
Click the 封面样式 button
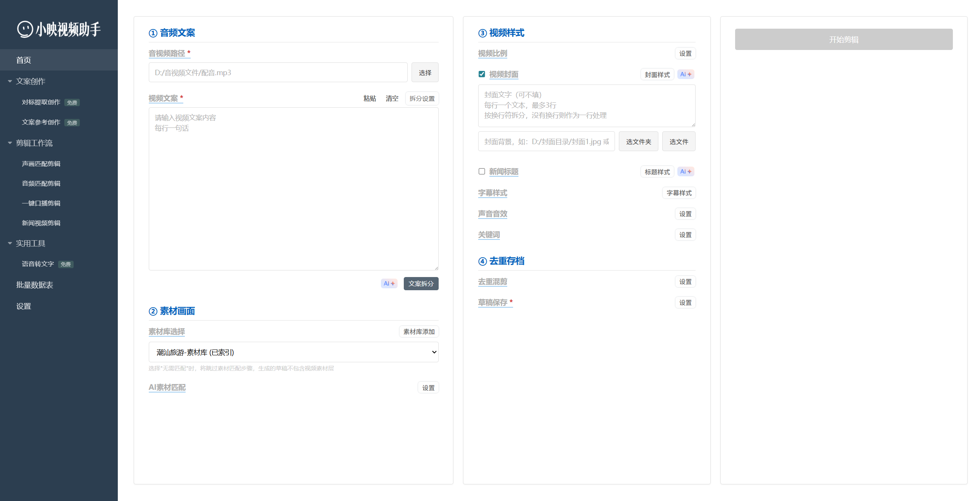(657, 74)
